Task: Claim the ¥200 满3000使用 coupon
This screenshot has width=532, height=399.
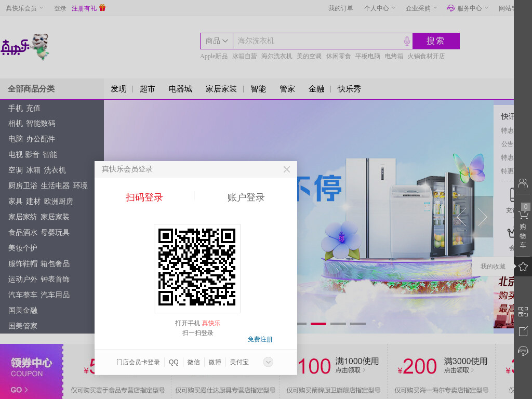Action: click(443, 366)
